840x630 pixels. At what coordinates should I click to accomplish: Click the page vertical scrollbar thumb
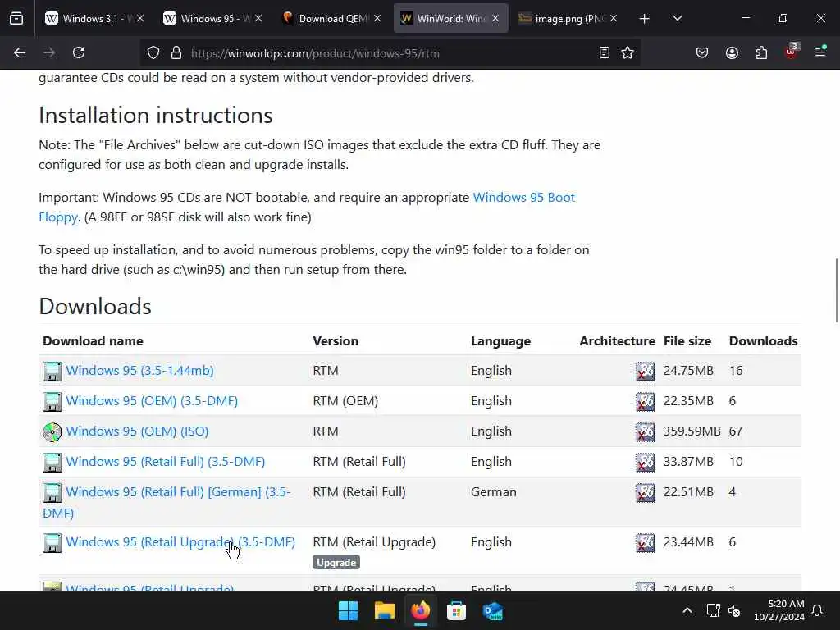(x=836, y=290)
